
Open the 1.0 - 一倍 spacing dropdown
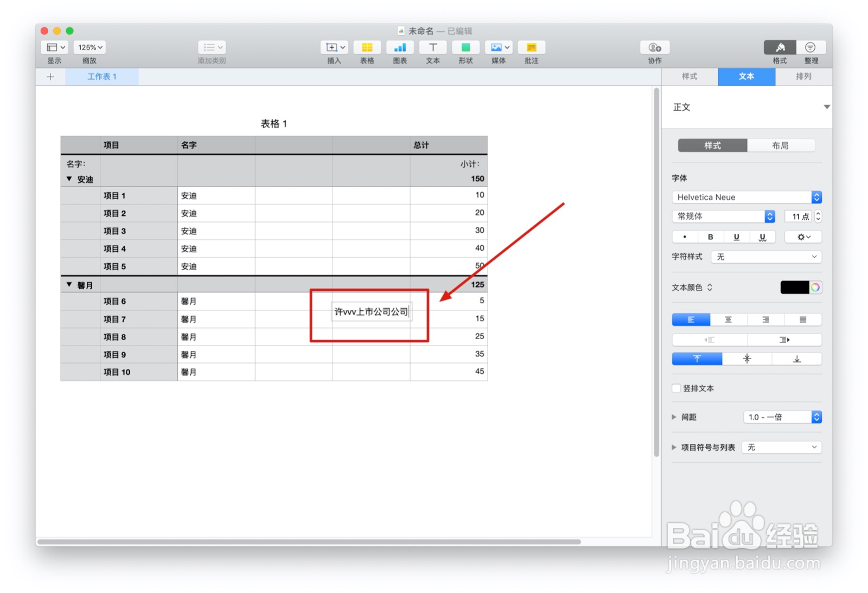(x=782, y=417)
